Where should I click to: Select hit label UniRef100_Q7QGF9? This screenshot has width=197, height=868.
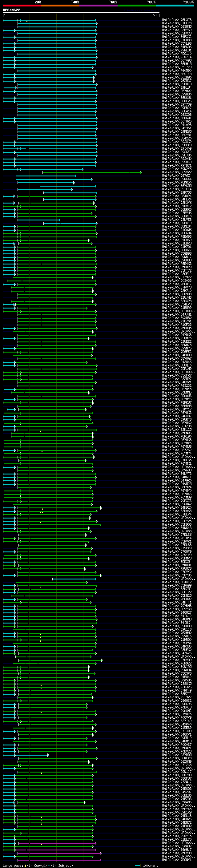pyautogui.click(x=177, y=551)
